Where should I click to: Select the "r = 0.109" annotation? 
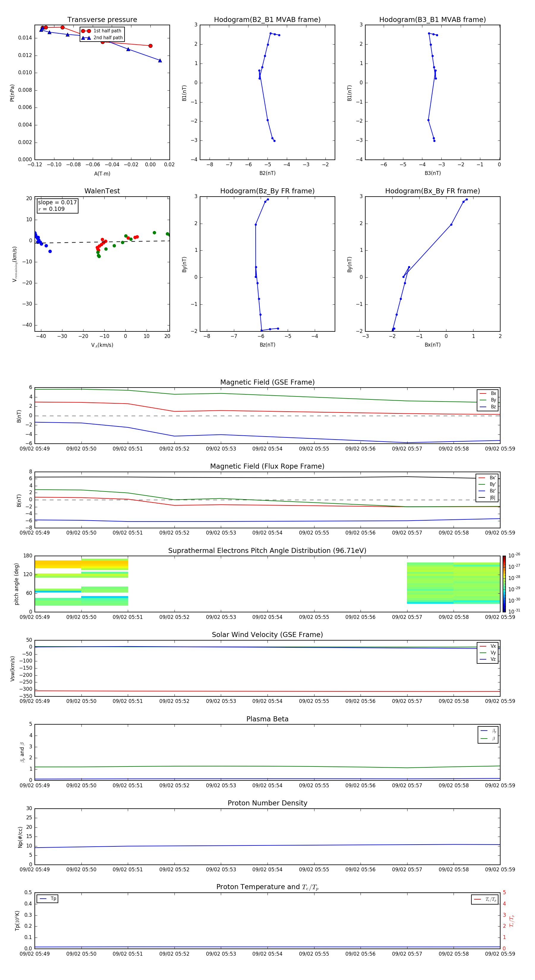click(x=51, y=209)
